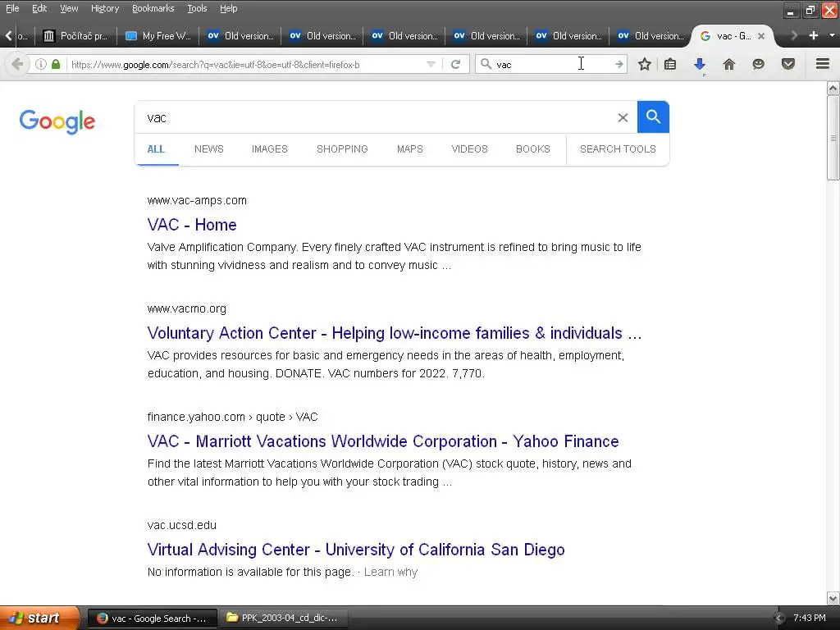Close the vac Google tab
Viewport: 840px width, 630px height.
pos(760,36)
